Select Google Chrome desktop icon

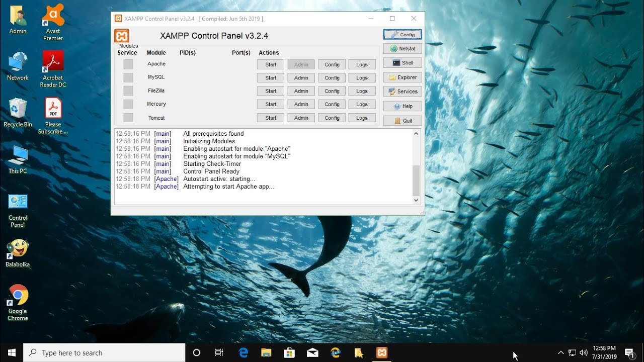18,303
